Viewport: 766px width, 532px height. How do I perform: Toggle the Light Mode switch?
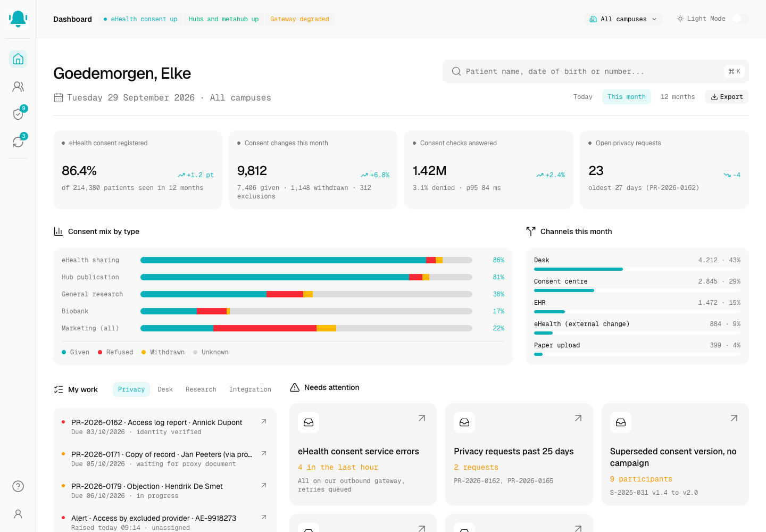[x=740, y=19]
